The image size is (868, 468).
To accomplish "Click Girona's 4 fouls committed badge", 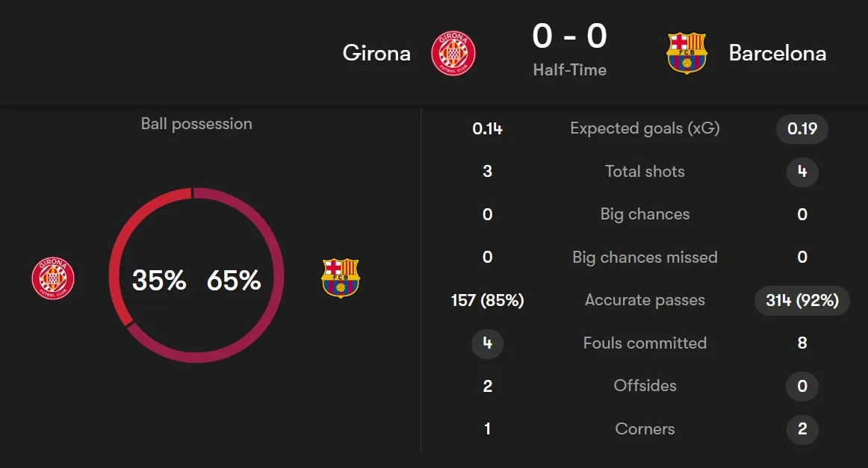I will point(487,343).
